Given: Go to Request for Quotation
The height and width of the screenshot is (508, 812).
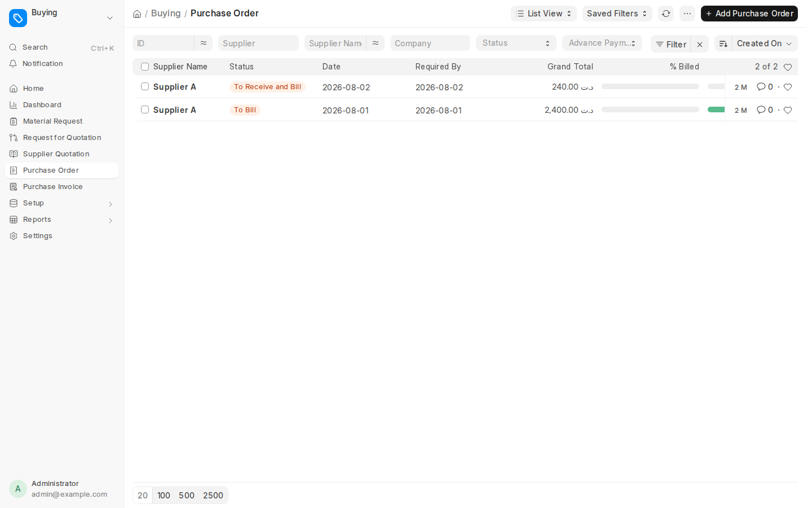Looking at the screenshot, I should pyautogui.click(x=61, y=138).
